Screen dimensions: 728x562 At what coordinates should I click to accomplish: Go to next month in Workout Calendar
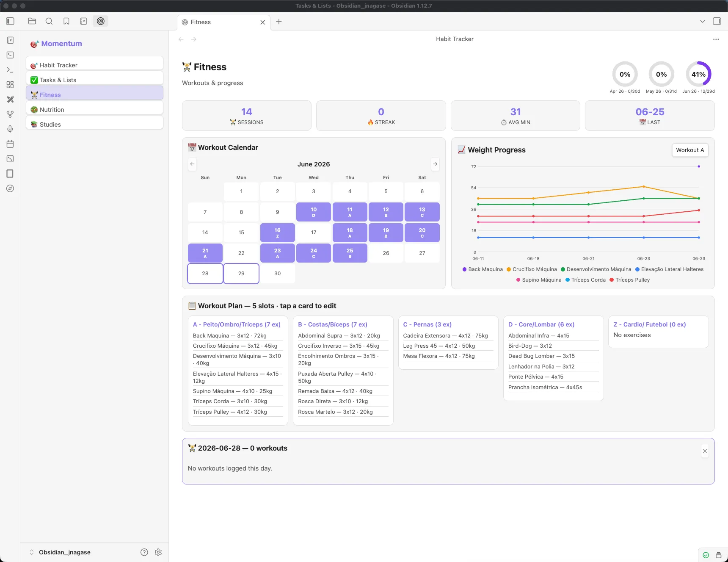click(x=435, y=164)
